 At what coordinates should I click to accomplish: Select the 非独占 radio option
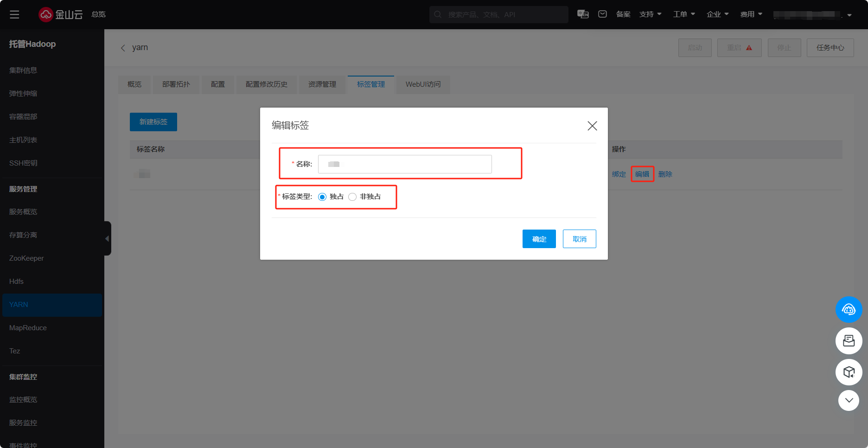352,197
